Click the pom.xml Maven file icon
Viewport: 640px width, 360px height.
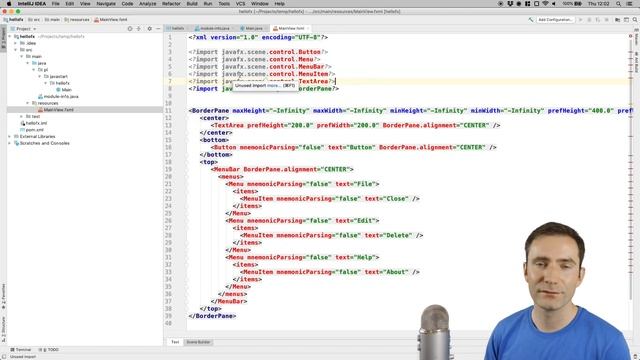23,130
